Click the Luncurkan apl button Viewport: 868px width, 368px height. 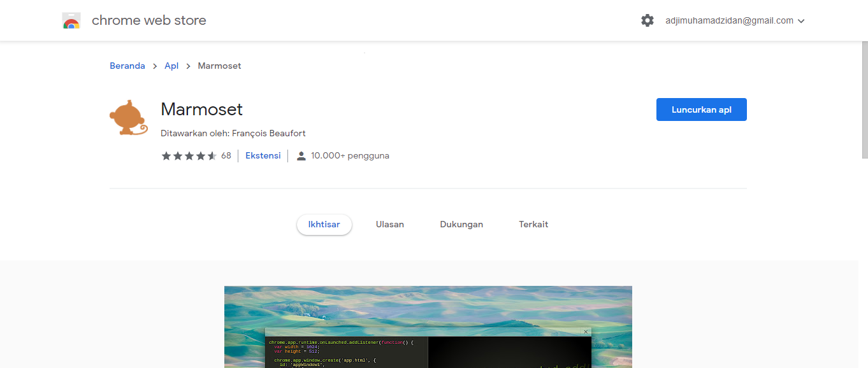(x=702, y=110)
